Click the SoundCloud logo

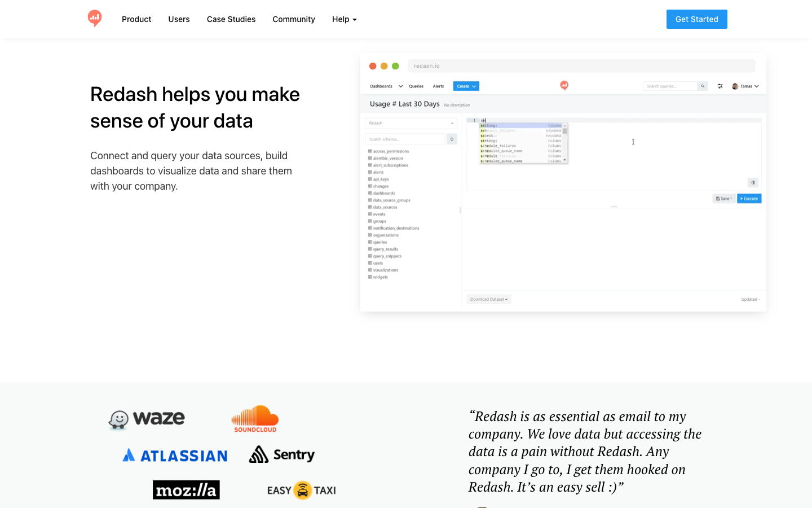point(255,419)
